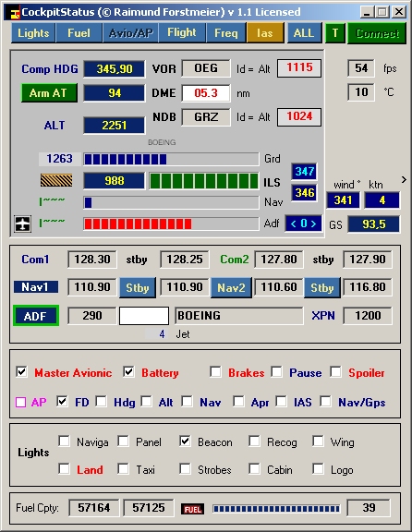Enable Brakes checkbox
Screen dimensions: 412x532
(x=215, y=371)
